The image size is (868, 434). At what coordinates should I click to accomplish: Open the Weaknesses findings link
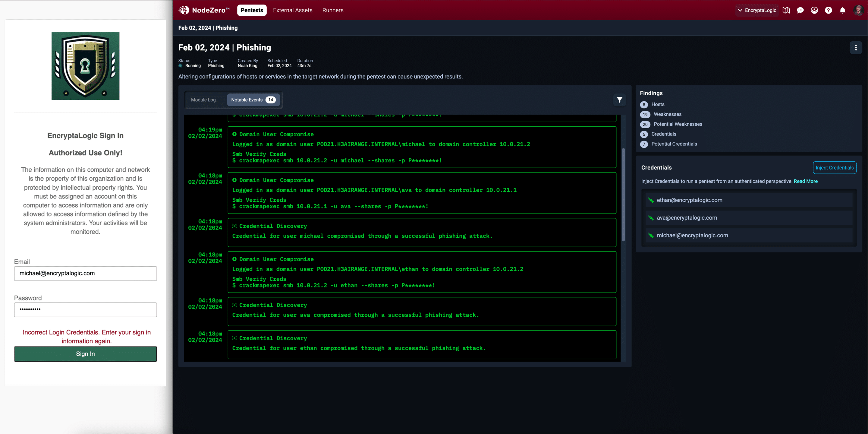coord(667,114)
